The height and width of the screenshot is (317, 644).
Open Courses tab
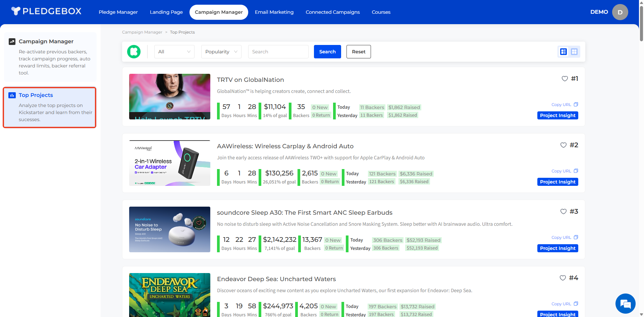coord(381,12)
